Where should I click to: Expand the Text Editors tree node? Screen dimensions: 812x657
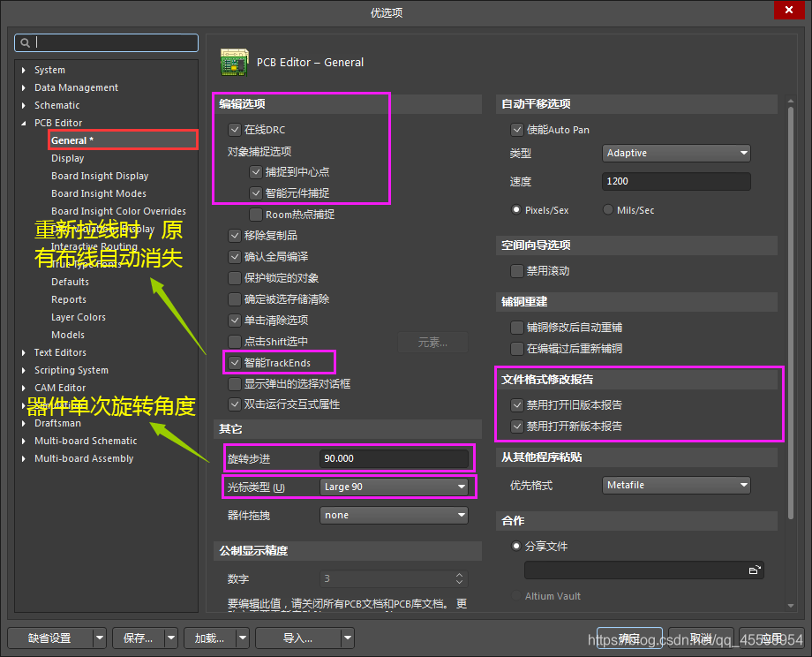[x=23, y=353]
